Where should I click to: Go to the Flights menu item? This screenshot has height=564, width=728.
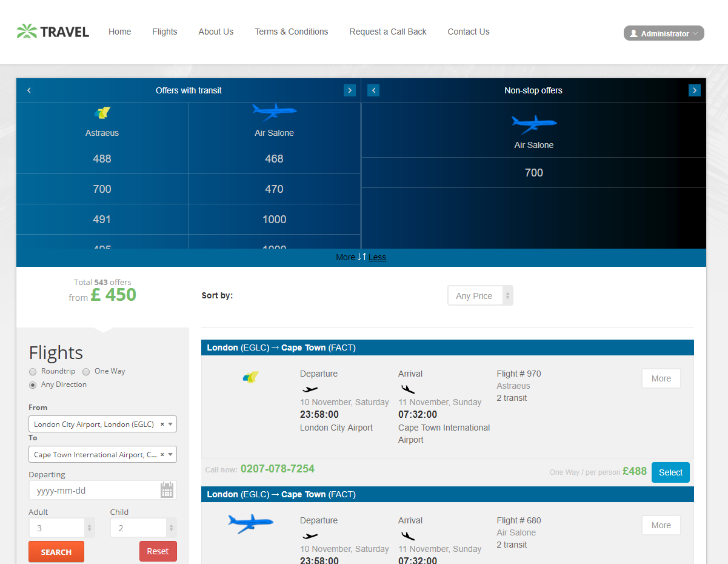tap(164, 32)
